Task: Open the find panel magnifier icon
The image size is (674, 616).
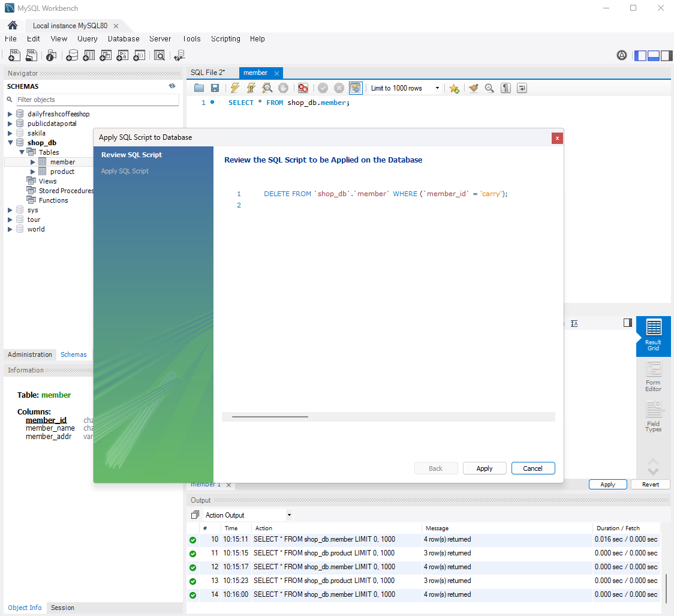Action: [x=489, y=88]
